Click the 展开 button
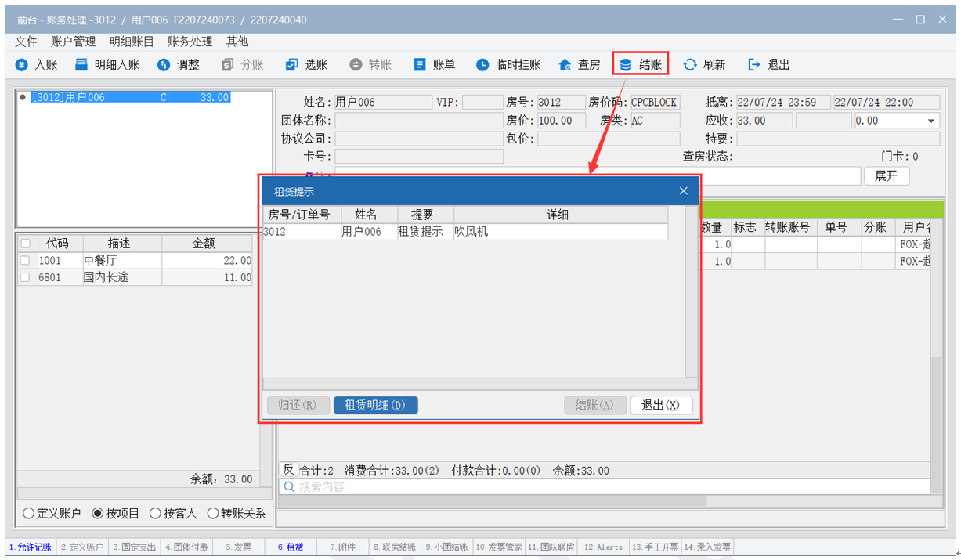Viewport: 961px width, 560px height. [887, 175]
